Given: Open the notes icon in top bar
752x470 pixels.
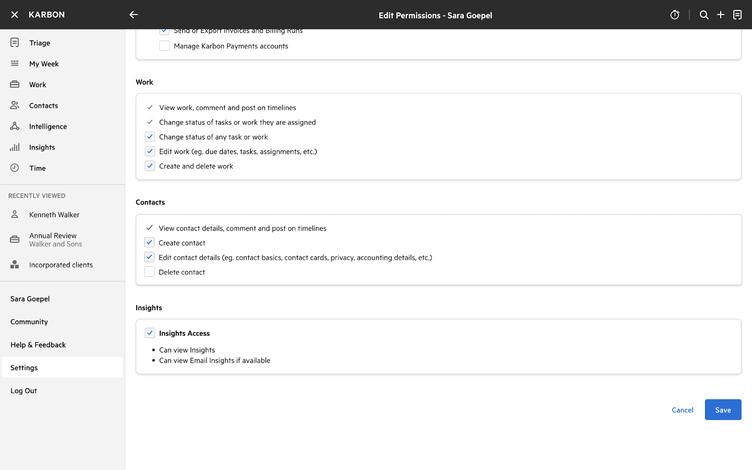Looking at the screenshot, I should (x=737, y=15).
